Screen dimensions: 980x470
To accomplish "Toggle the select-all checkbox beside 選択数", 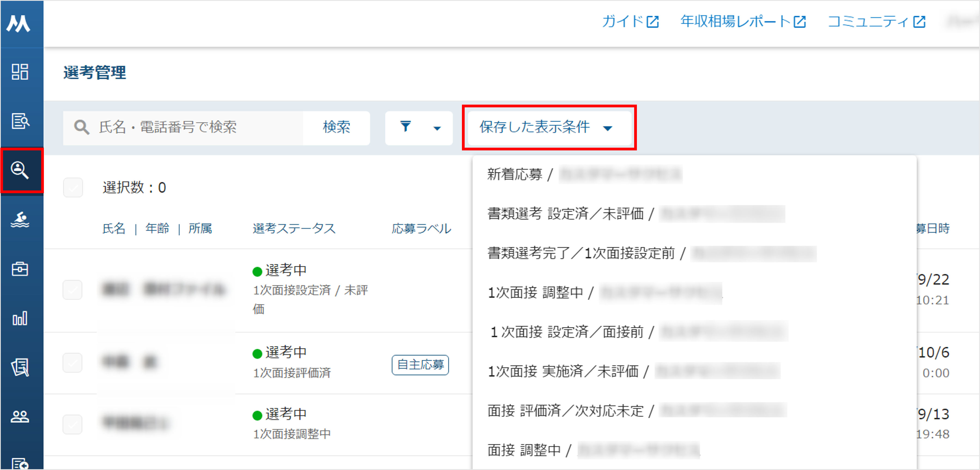I will coord(73,187).
